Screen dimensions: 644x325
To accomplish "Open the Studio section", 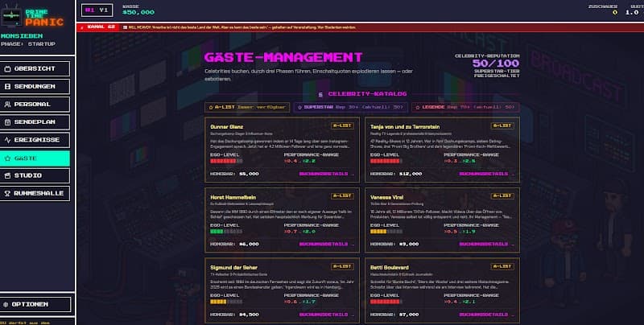I will pyautogui.click(x=35, y=175).
